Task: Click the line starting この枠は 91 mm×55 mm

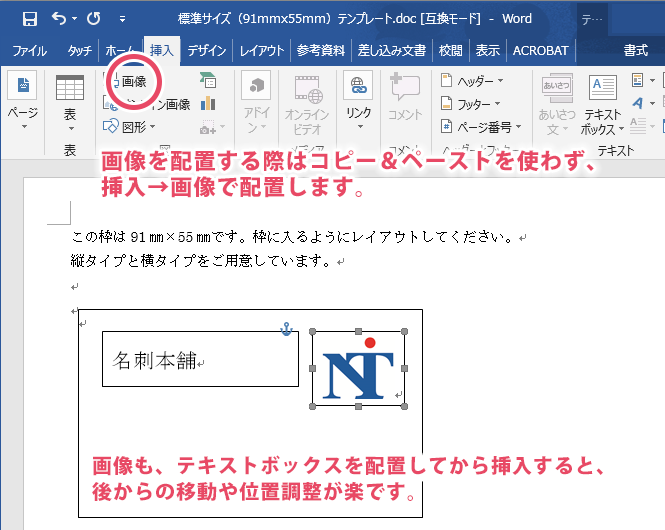Action: pyautogui.click(x=293, y=237)
